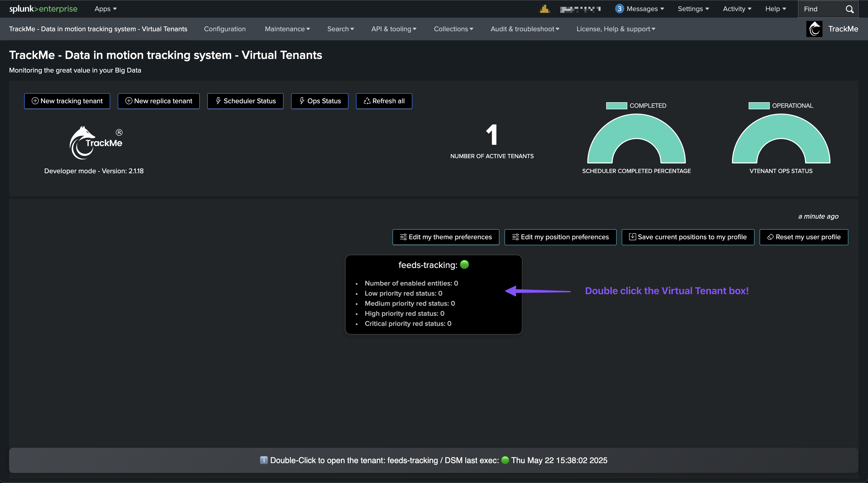Click the yellow warning health icon

pyautogui.click(x=544, y=9)
